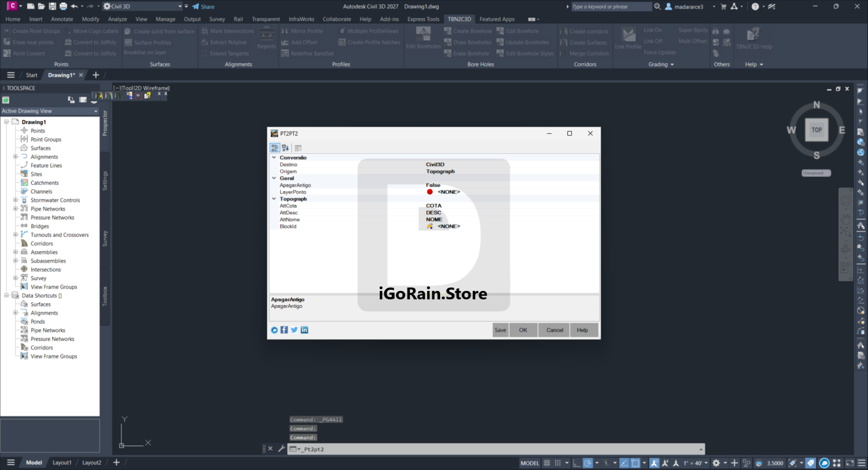This screenshot has width=868, height=470.
Task: Toggle drawing grid display in status bar
Action: [x=546, y=463]
